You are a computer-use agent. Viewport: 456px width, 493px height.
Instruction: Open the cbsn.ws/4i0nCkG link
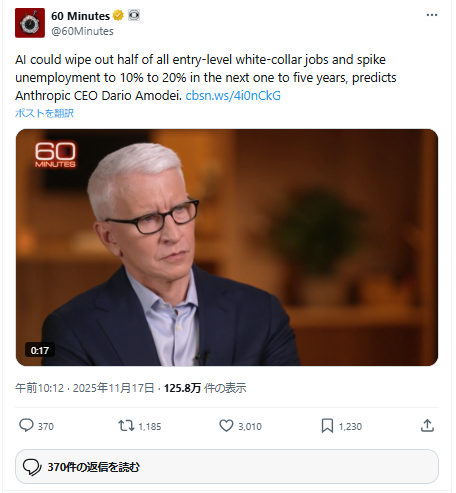233,96
